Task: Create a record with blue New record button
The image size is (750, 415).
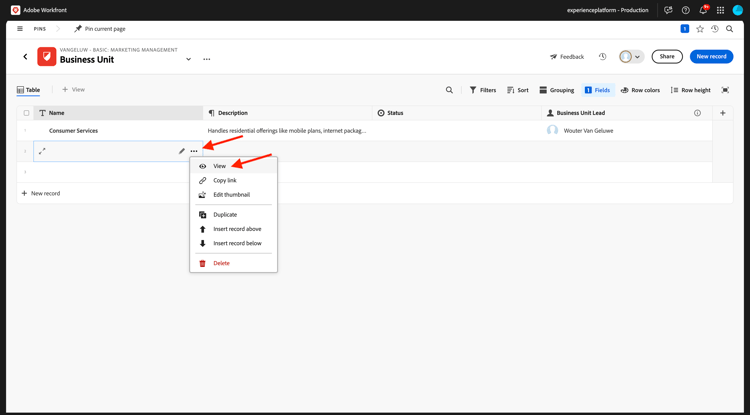Action: point(711,56)
